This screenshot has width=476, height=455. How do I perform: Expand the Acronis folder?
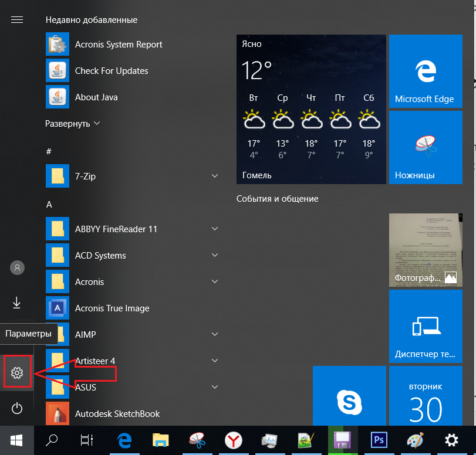pyautogui.click(x=132, y=281)
